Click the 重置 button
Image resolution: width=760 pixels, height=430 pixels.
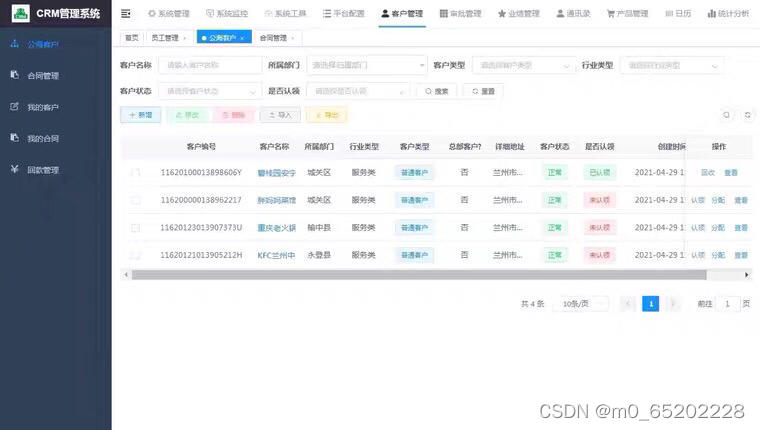point(483,91)
